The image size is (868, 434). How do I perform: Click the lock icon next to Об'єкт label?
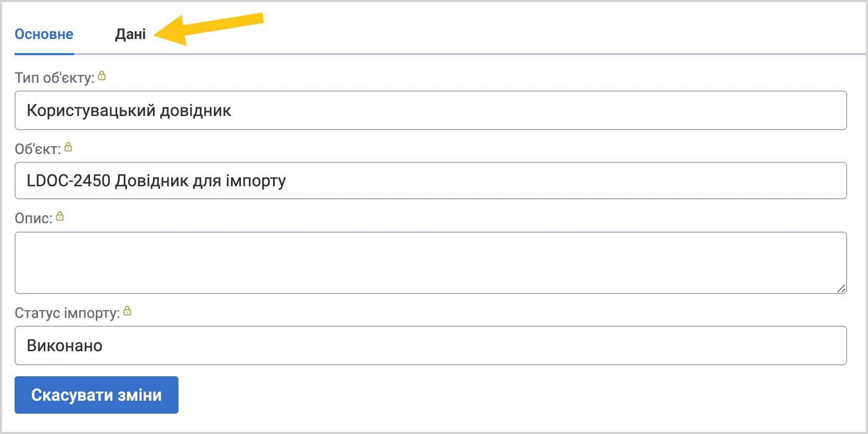(x=68, y=147)
